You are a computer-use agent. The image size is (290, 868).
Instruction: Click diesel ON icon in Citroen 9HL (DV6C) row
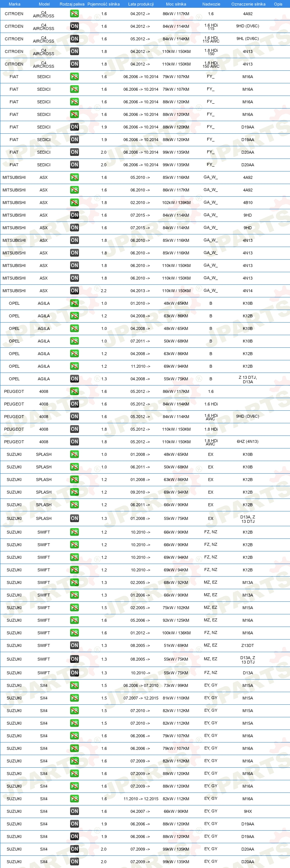tap(75, 39)
